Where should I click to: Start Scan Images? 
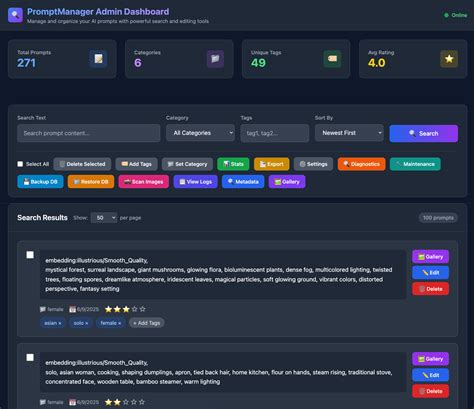click(144, 182)
